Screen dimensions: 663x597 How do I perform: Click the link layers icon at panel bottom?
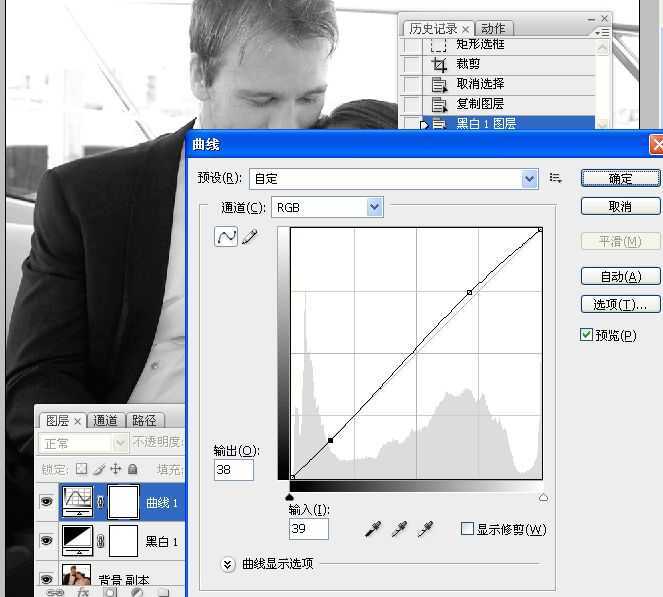55,592
